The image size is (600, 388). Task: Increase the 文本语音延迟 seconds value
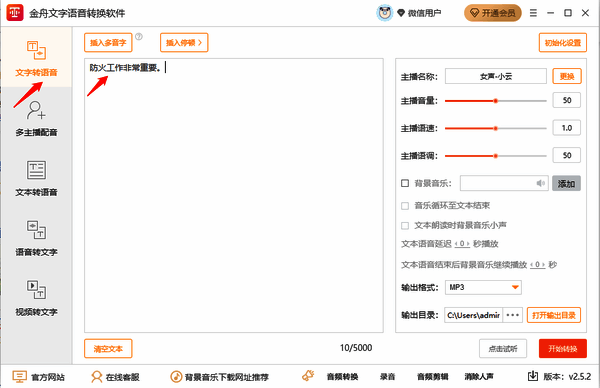[x=468, y=244]
